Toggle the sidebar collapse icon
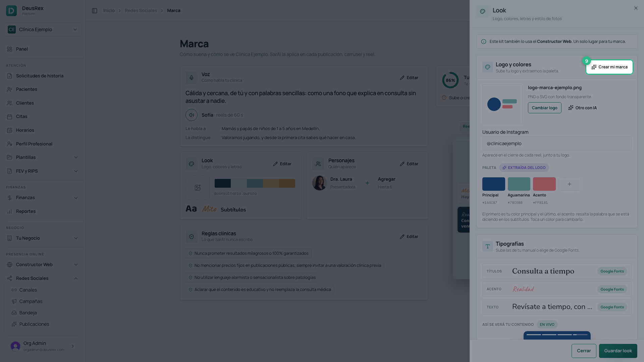644x362 pixels. pos(95,11)
